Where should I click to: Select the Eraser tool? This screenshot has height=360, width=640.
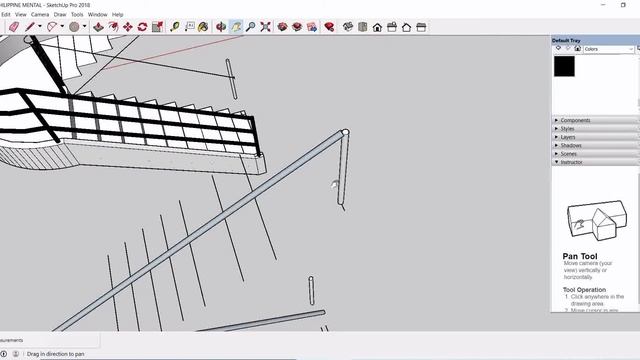click(13, 27)
